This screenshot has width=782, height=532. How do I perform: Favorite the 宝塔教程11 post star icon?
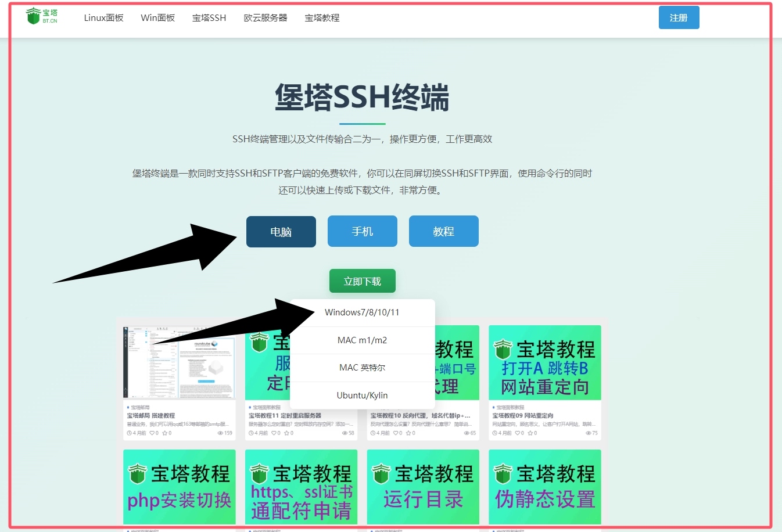(x=286, y=433)
